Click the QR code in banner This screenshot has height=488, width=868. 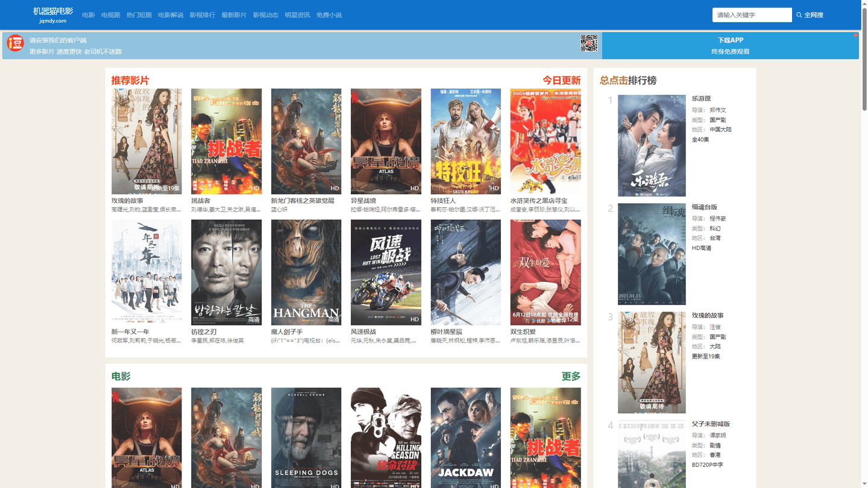pyautogui.click(x=588, y=43)
